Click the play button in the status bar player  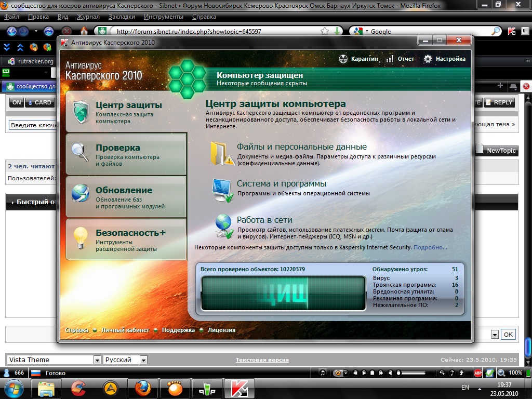364,373
